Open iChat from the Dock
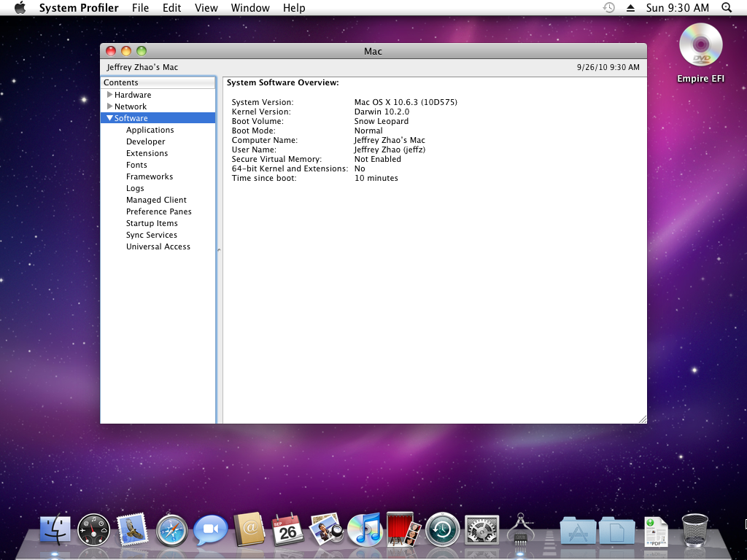 click(x=210, y=529)
